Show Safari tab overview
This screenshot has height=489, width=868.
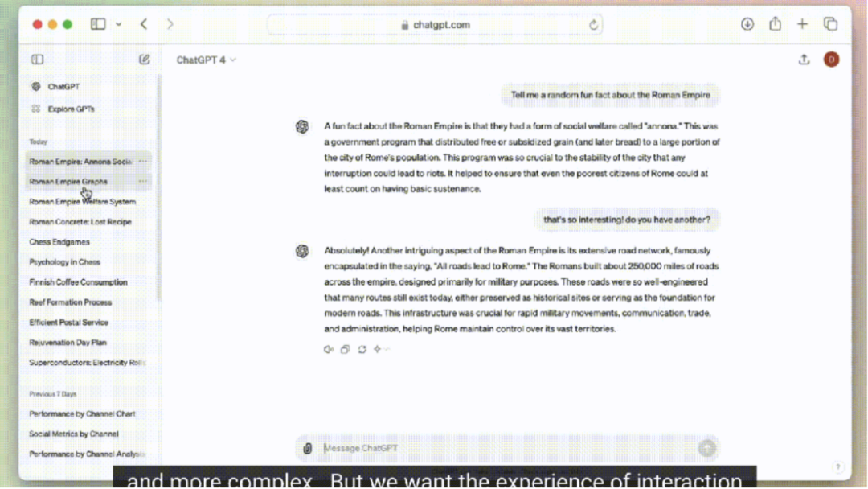point(830,24)
